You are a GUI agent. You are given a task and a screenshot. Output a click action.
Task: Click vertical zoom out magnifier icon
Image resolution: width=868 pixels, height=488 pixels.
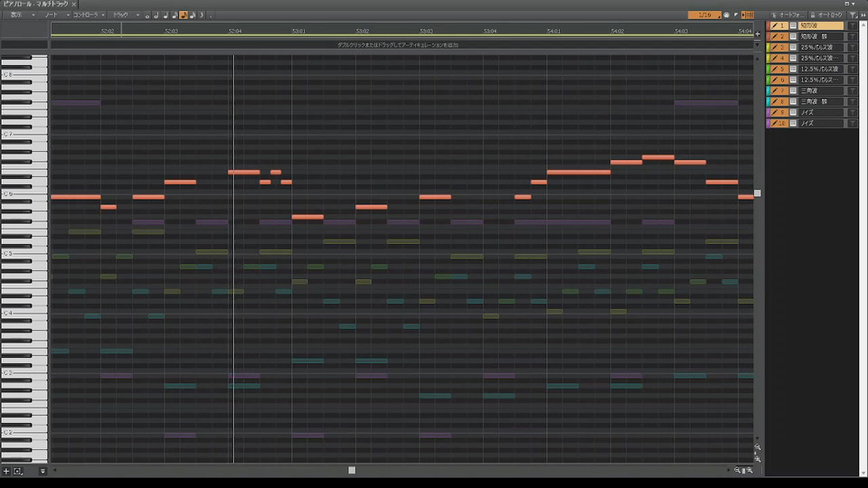coord(758,447)
